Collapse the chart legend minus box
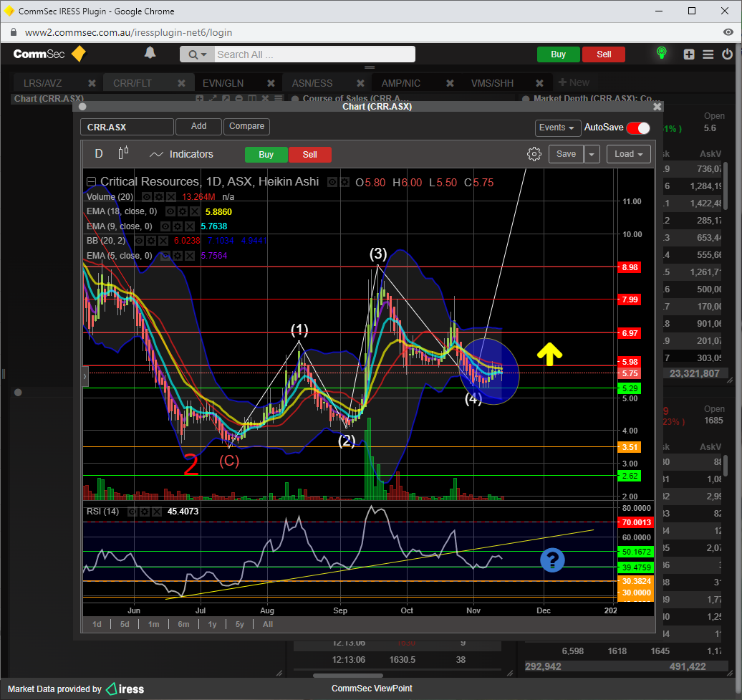Image resolution: width=742 pixels, height=700 pixels. click(x=92, y=182)
